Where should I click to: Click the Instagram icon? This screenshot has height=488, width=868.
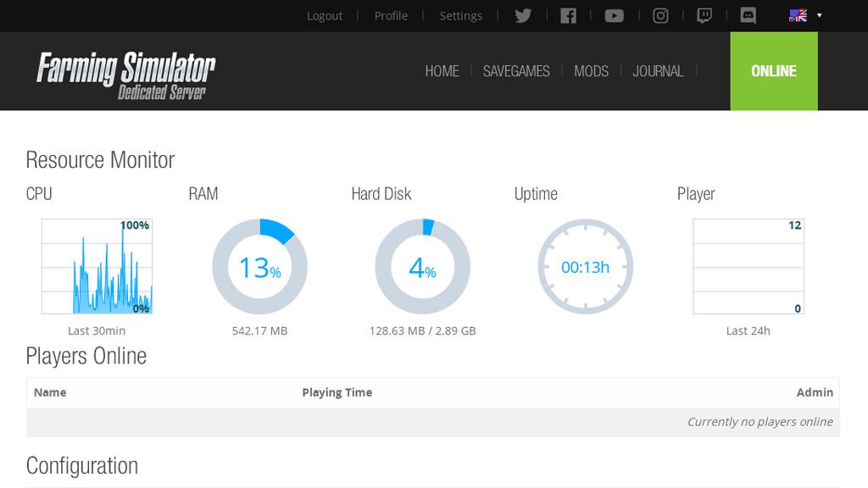(660, 15)
